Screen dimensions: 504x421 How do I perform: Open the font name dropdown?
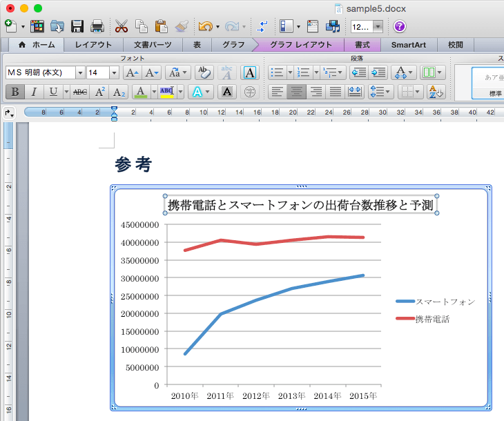(80, 73)
